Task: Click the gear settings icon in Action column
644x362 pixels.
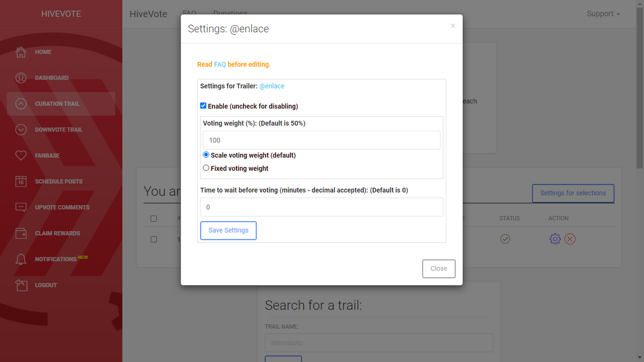Action: pyautogui.click(x=555, y=239)
